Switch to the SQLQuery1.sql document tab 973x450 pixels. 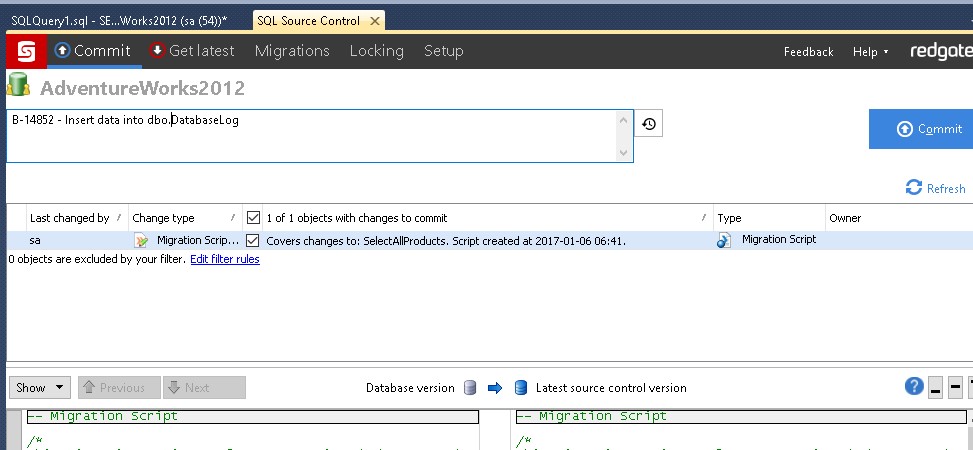coord(126,20)
